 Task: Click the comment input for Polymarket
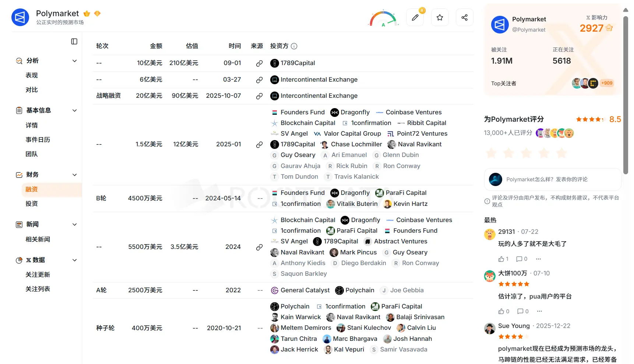coord(552,179)
